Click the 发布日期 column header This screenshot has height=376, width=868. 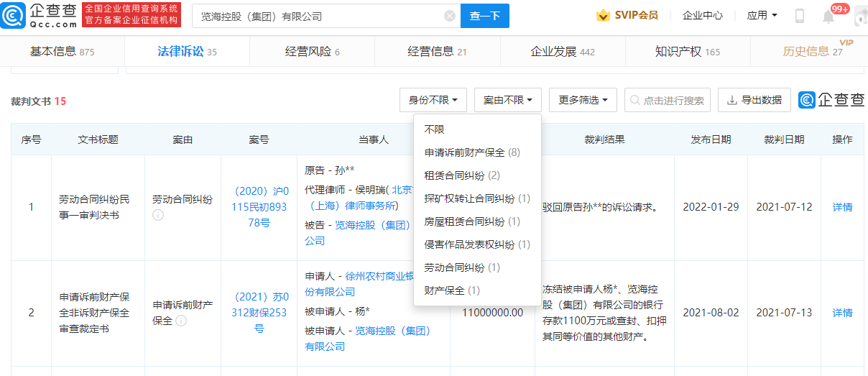(711, 139)
